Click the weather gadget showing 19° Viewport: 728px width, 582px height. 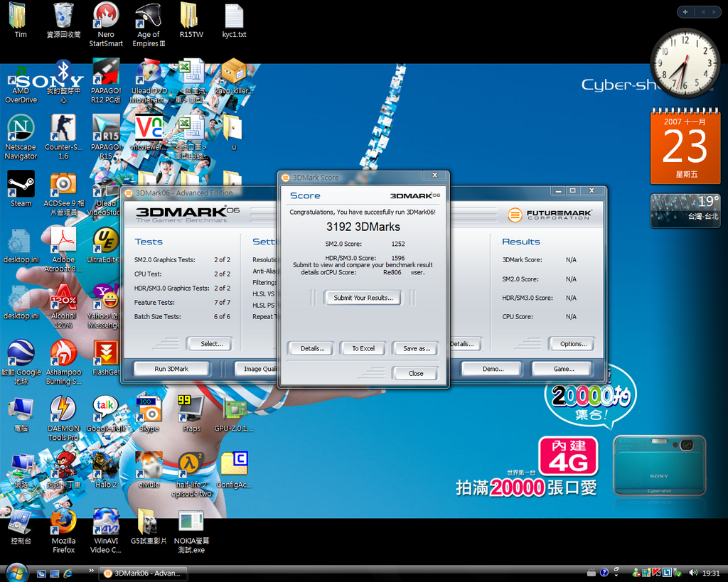click(685, 211)
